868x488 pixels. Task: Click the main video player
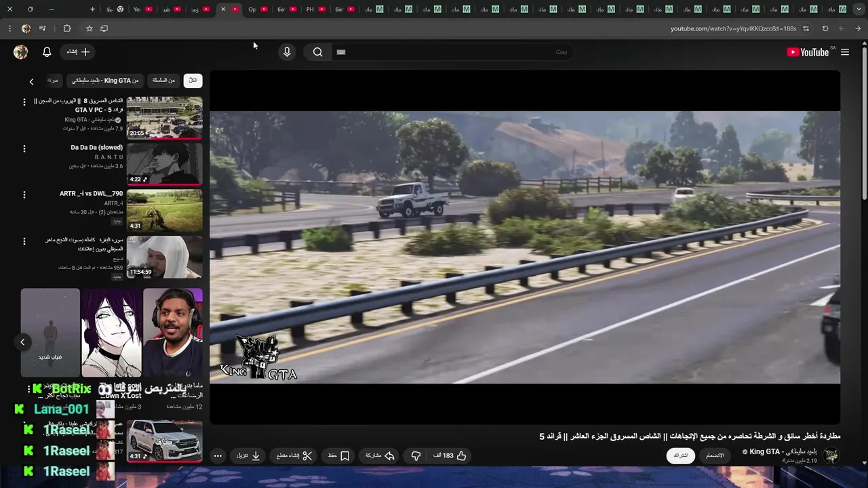point(525,247)
